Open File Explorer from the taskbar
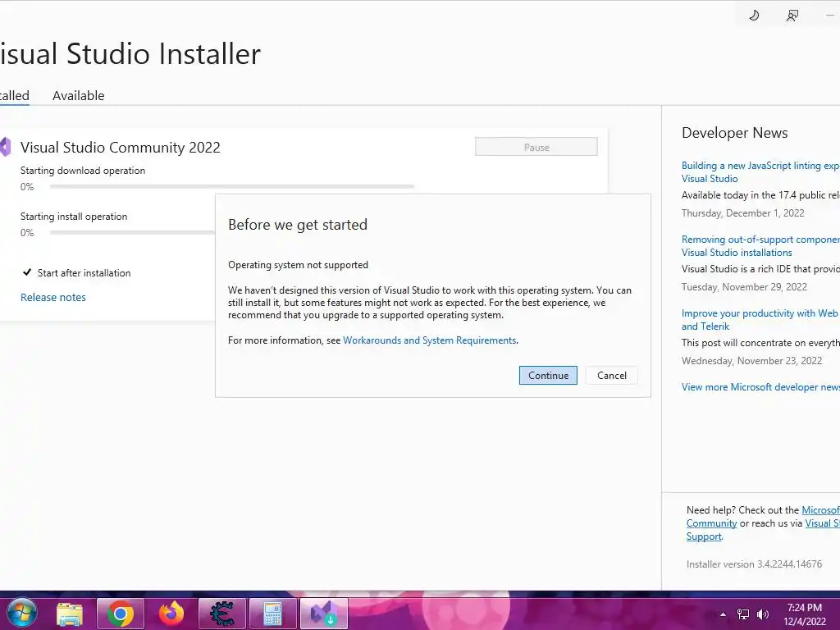 coord(70,614)
